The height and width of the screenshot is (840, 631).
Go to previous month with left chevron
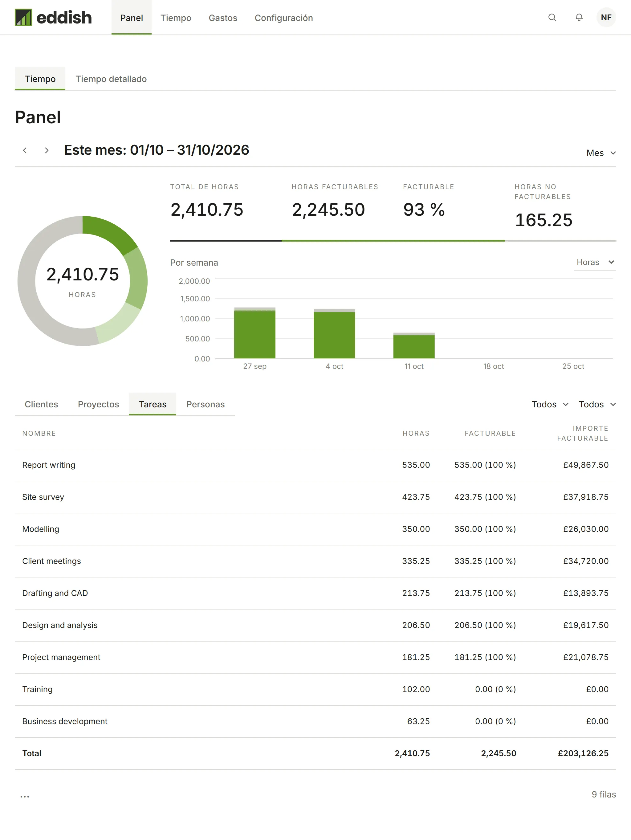pos(25,150)
